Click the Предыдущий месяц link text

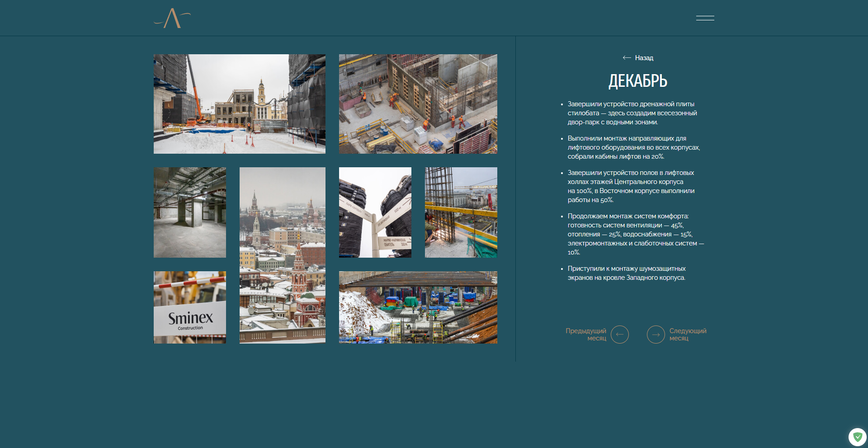tap(586, 335)
